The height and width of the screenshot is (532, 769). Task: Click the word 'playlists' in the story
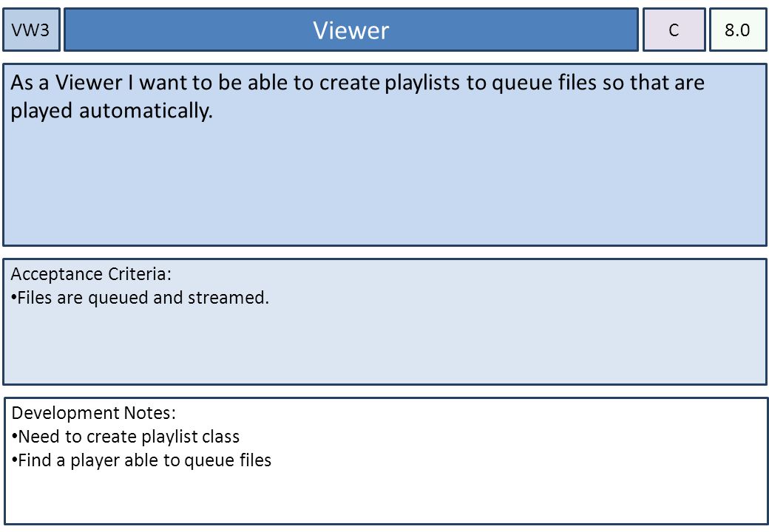421,83
